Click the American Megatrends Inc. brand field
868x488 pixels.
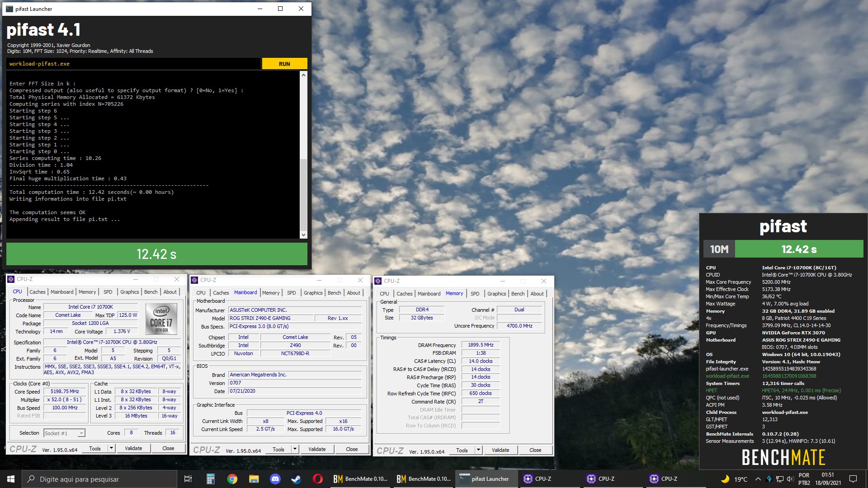[295, 375]
